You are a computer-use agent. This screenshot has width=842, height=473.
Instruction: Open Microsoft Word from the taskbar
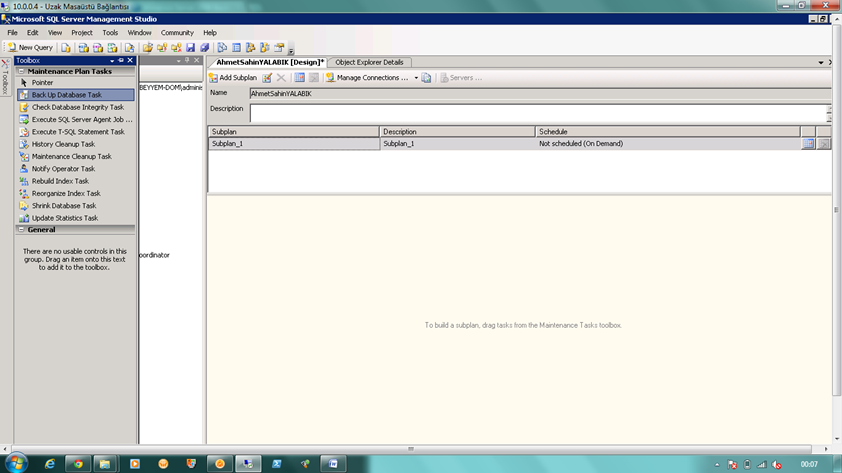333,464
